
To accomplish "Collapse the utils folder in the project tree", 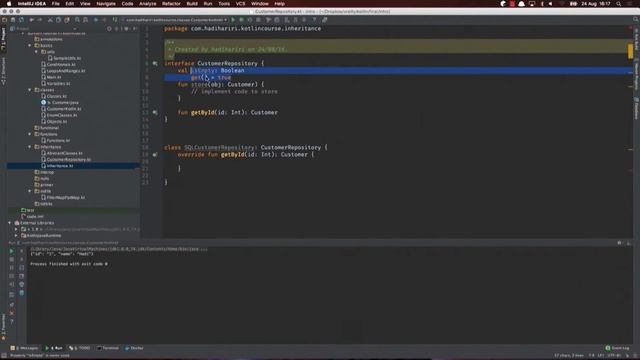I will point(36,52).
